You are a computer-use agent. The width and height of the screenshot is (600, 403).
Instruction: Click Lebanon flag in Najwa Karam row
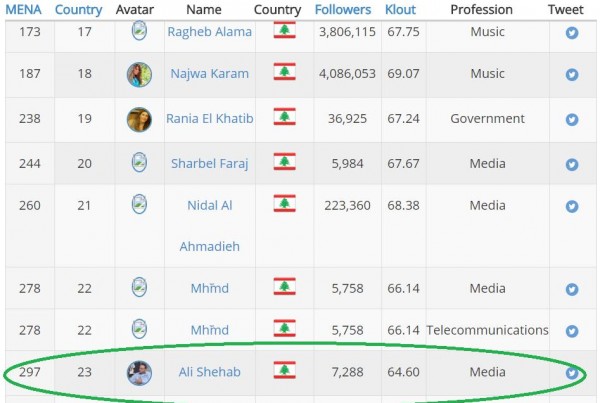[x=285, y=73]
